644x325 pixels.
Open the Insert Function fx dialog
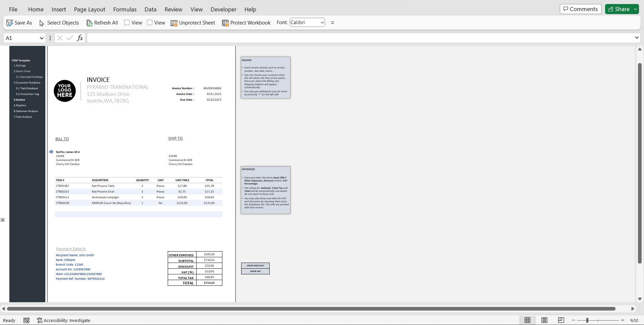coord(80,38)
